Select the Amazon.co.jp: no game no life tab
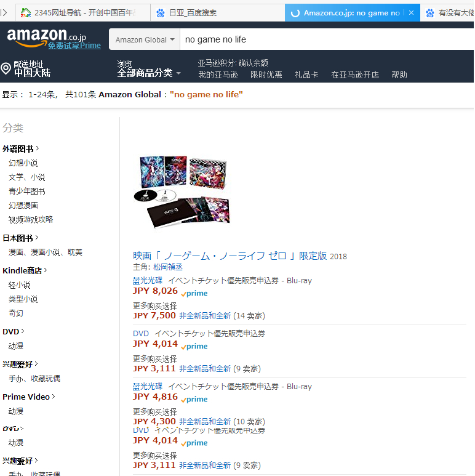This screenshot has width=475, height=476. point(352,13)
